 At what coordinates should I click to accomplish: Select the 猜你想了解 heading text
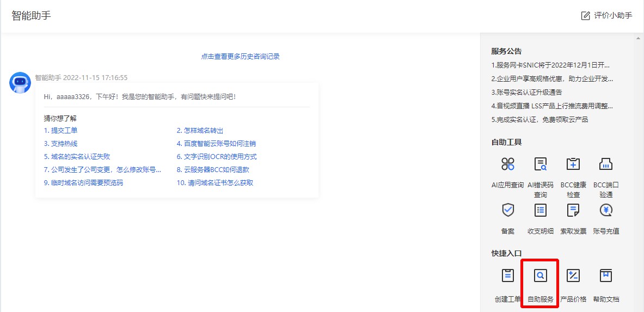coord(60,118)
